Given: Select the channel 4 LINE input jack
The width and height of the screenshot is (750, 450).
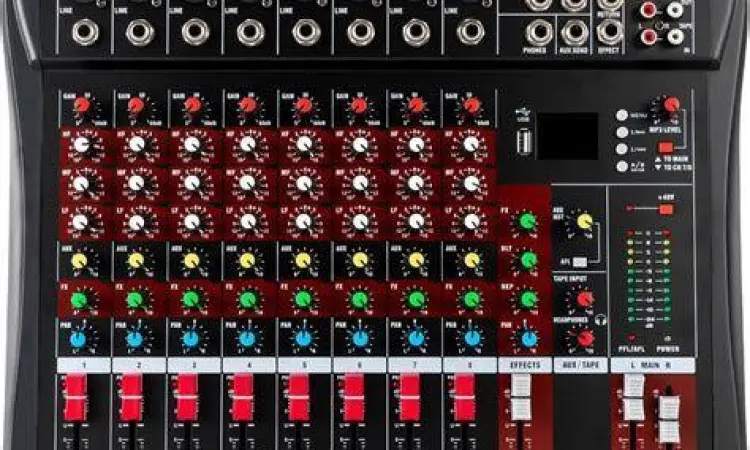Looking at the screenshot, I should [x=251, y=32].
